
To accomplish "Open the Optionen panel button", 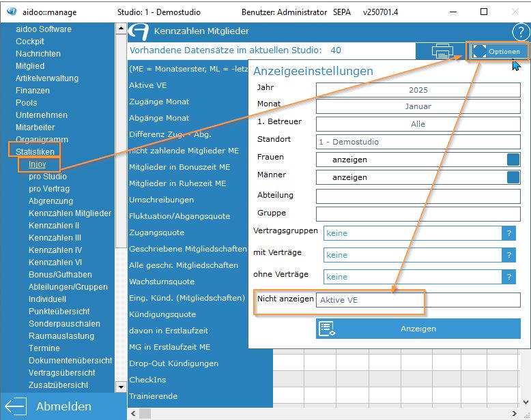I will (498, 51).
